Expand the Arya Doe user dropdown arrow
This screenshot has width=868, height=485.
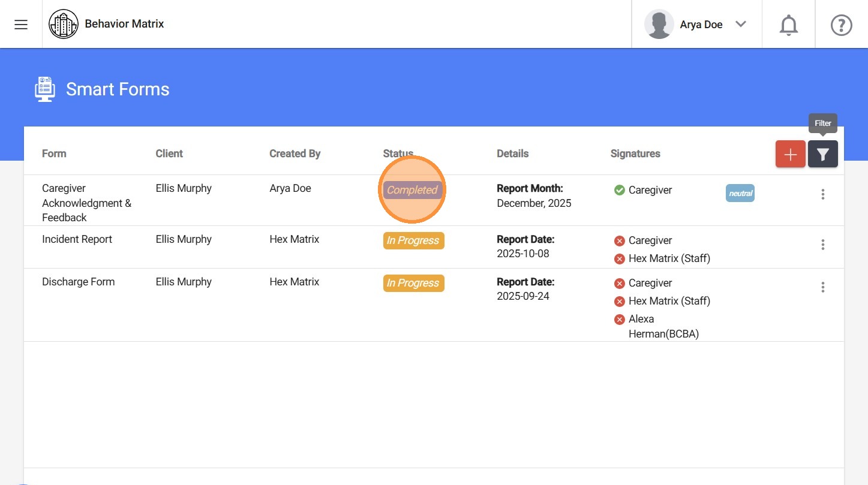pos(741,25)
